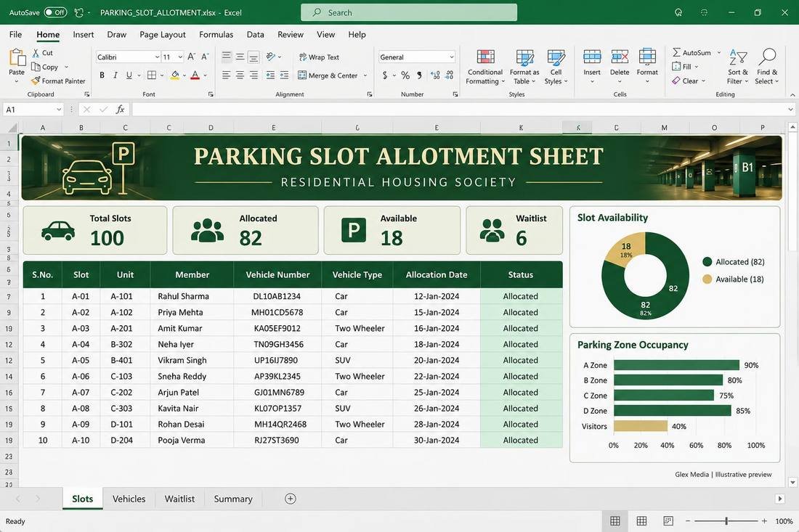
Task: Click zoom in plus button
Action: (764, 521)
